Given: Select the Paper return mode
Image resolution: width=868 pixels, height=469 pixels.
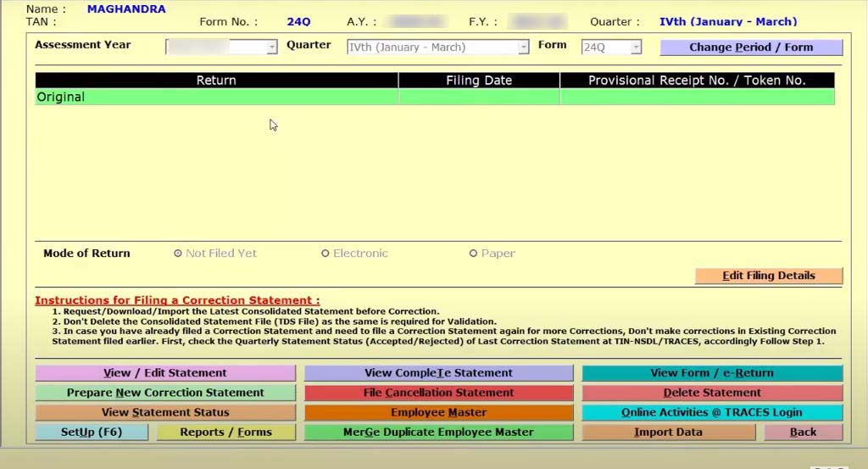Looking at the screenshot, I should click(x=474, y=254).
